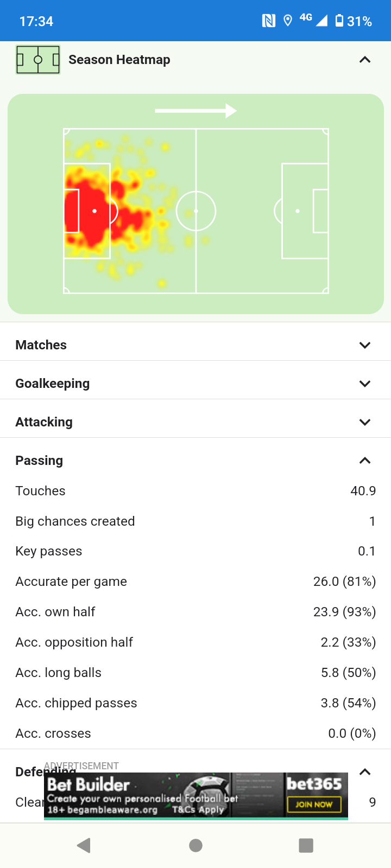Tap the season heatmap pitch graphic

coord(195,210)
